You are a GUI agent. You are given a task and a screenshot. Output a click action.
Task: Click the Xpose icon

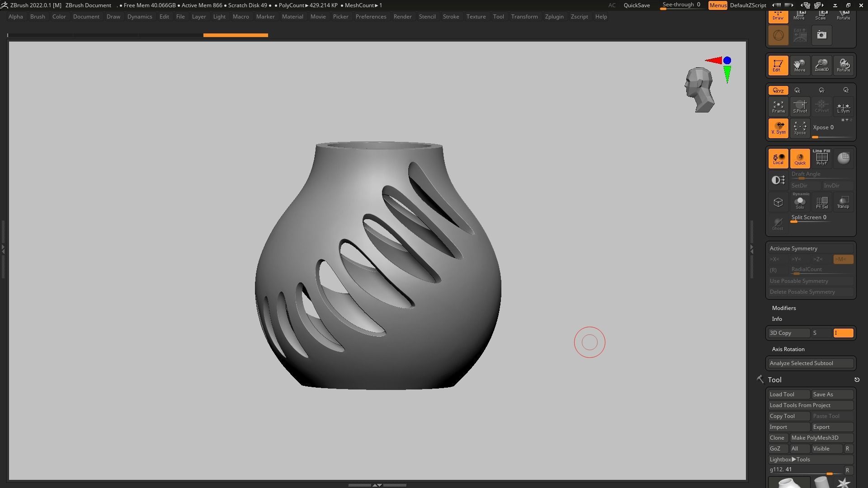(800, 128)
